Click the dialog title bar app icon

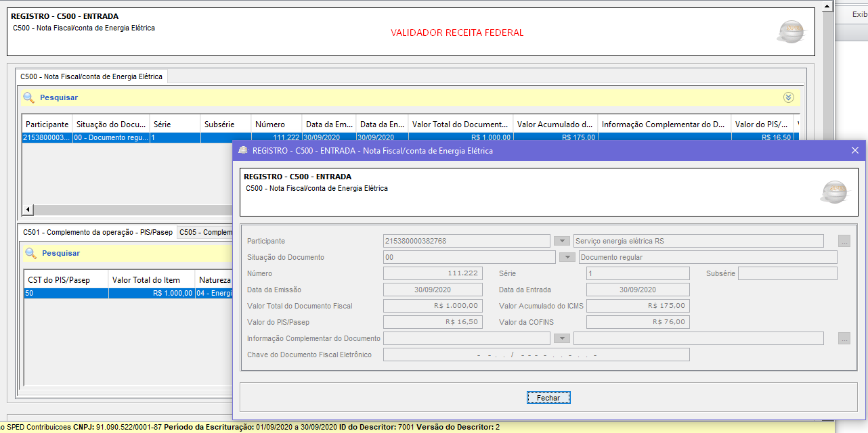coord(243,151)
